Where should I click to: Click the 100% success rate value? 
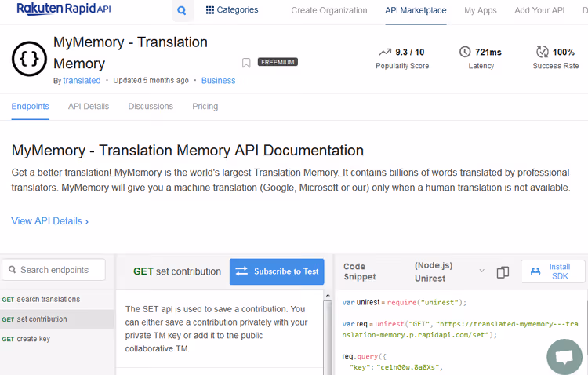click(563, 53)
